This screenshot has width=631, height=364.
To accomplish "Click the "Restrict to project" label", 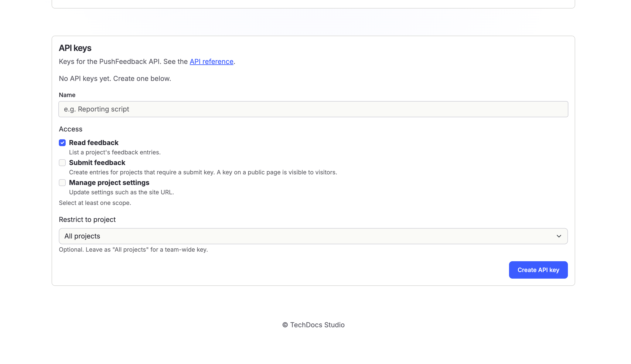I will pos(87,220).
